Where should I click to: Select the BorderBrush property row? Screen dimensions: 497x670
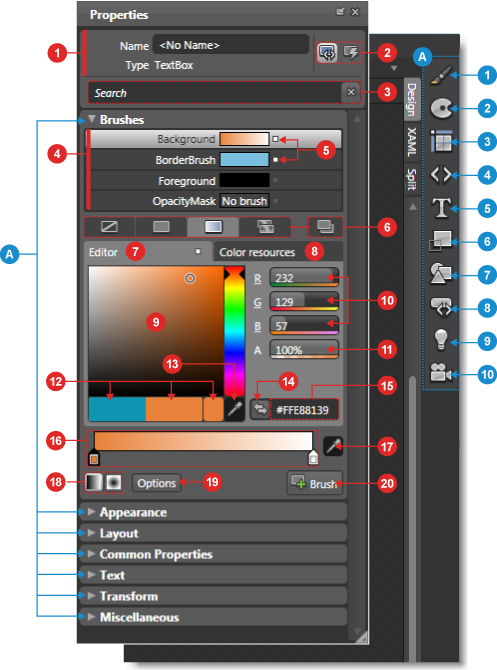(216, 160)
